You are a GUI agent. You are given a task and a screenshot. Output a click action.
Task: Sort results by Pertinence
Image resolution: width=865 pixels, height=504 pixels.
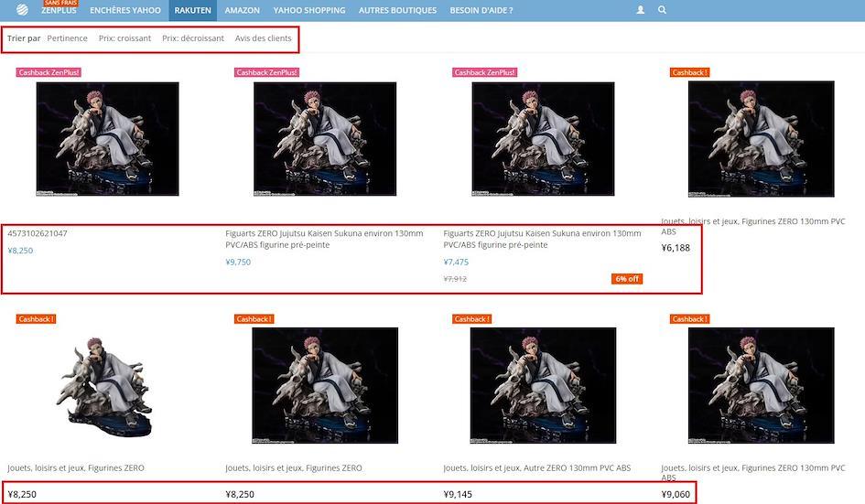click(68, 38)
